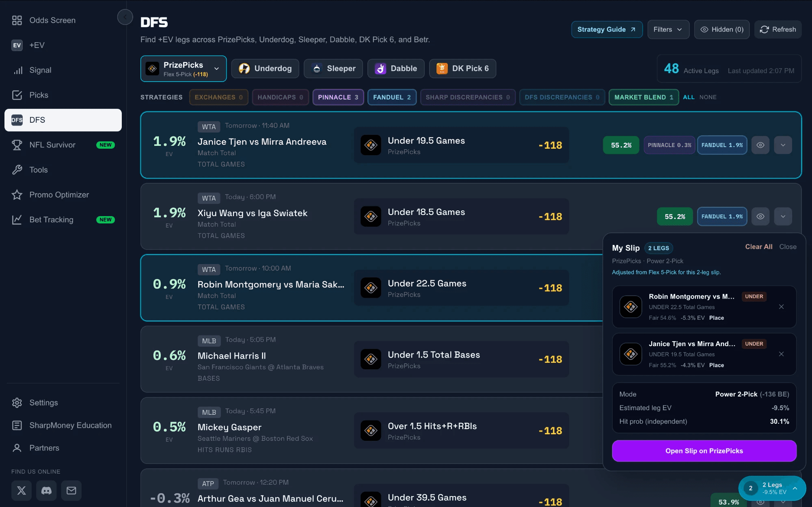The image size is (812, 507).
Task: Collapse the 2 Legs slip floating pill
Action: [x=772, y=488]
